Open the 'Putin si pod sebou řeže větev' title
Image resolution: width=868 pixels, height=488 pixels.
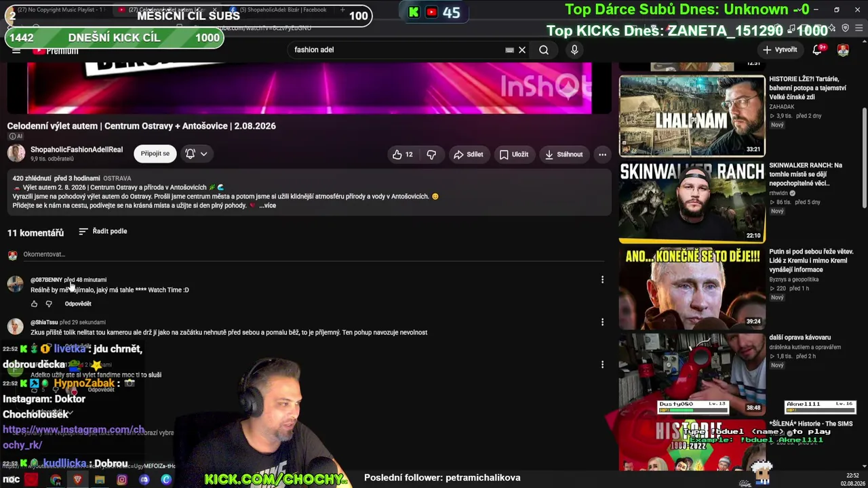click(811, 260)
